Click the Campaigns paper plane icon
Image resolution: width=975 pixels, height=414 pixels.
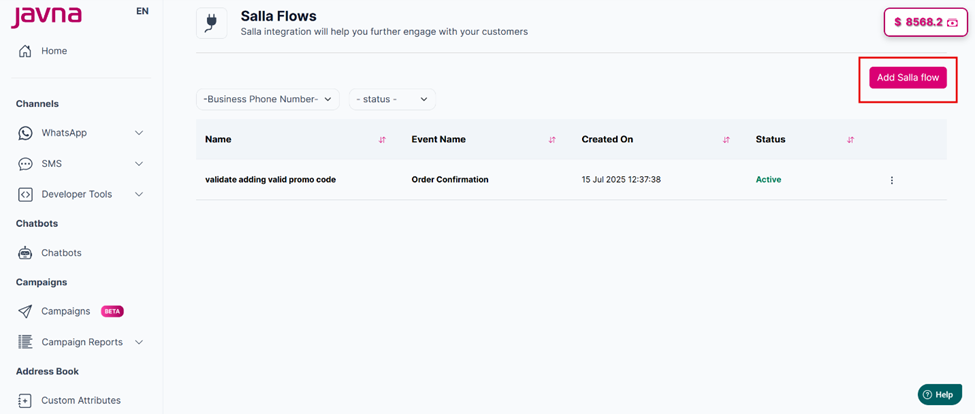(x=25, y=311)
